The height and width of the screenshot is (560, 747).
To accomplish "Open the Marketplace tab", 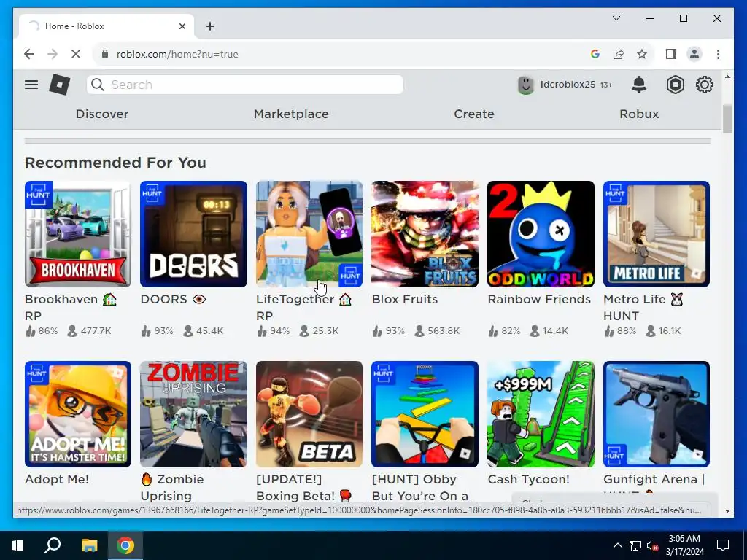I will click(291, 114).
